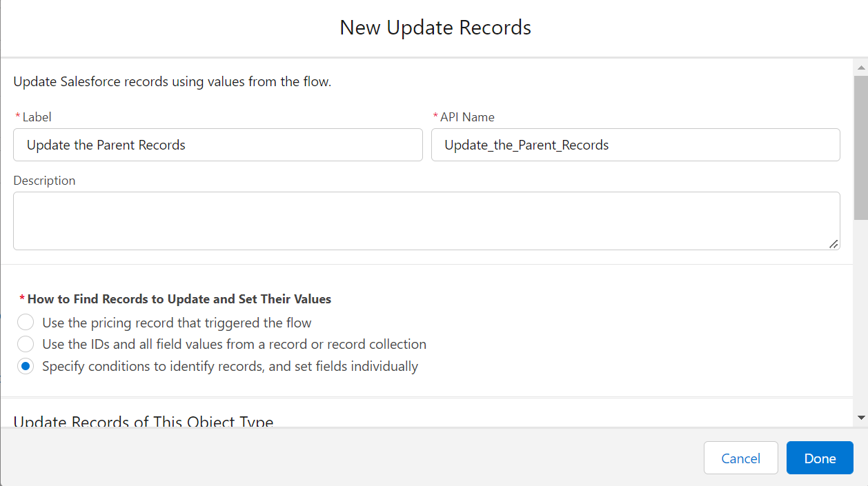Focus the Label field containing 'Update the Parent Records'

coord(218,145)
